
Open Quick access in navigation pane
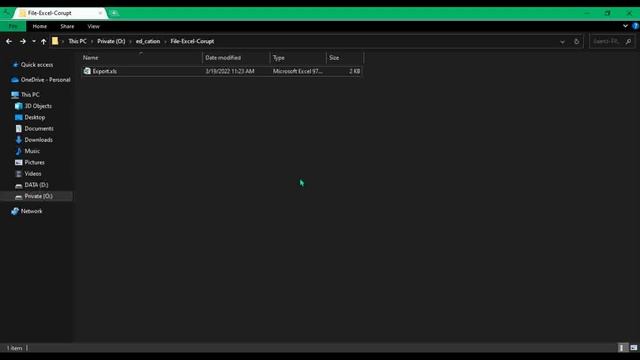[x=37, y=64]
